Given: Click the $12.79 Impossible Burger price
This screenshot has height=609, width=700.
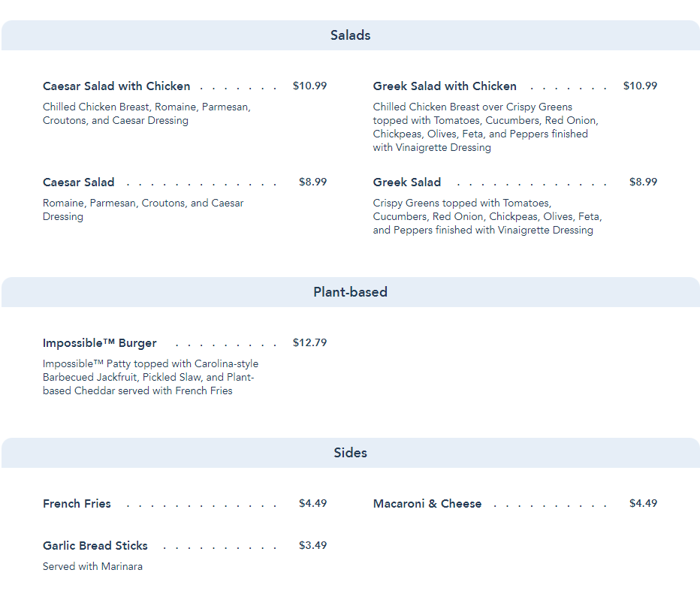Looking at the screenshot, I should click(x=309, y=343).
